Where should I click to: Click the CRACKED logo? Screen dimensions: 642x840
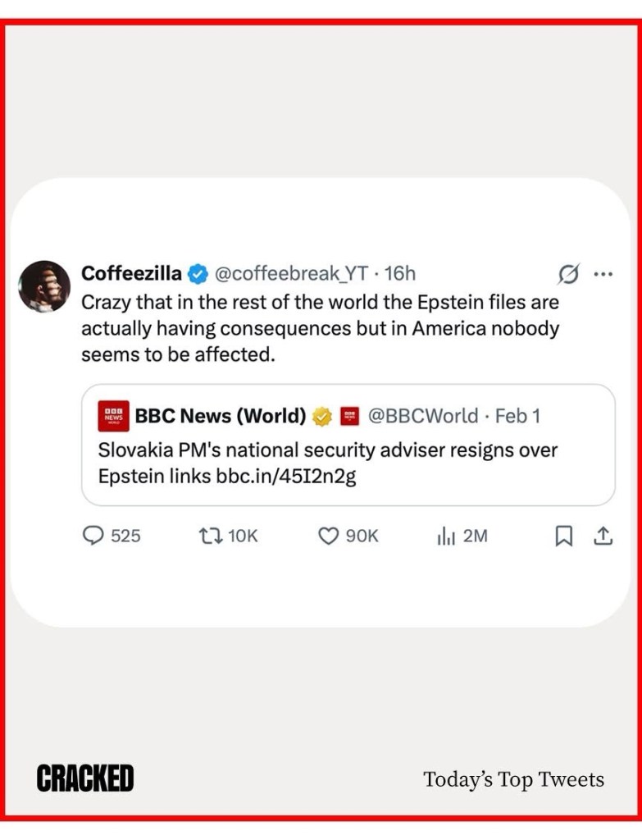click(84, 778)
